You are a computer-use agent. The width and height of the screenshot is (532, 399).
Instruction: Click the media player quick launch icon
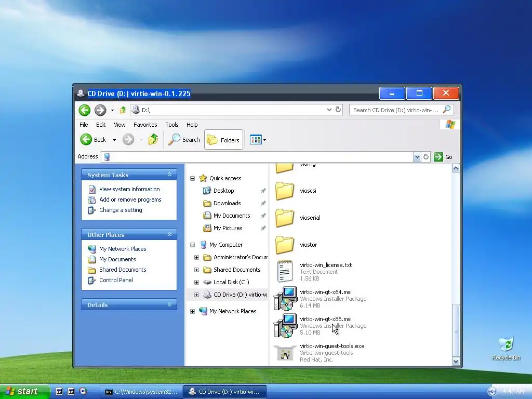(83, 391)
